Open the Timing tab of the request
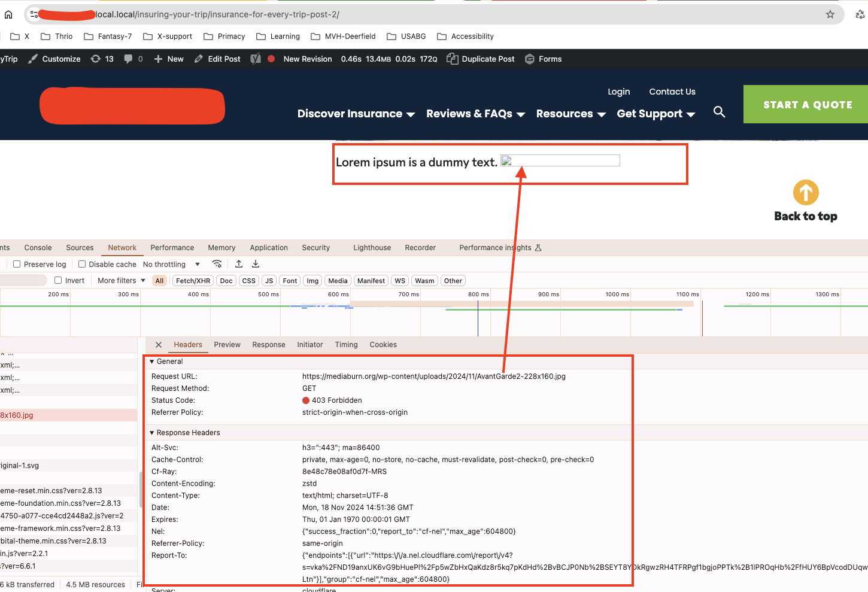Screen dimensions: 868x592 click(347, 345)
